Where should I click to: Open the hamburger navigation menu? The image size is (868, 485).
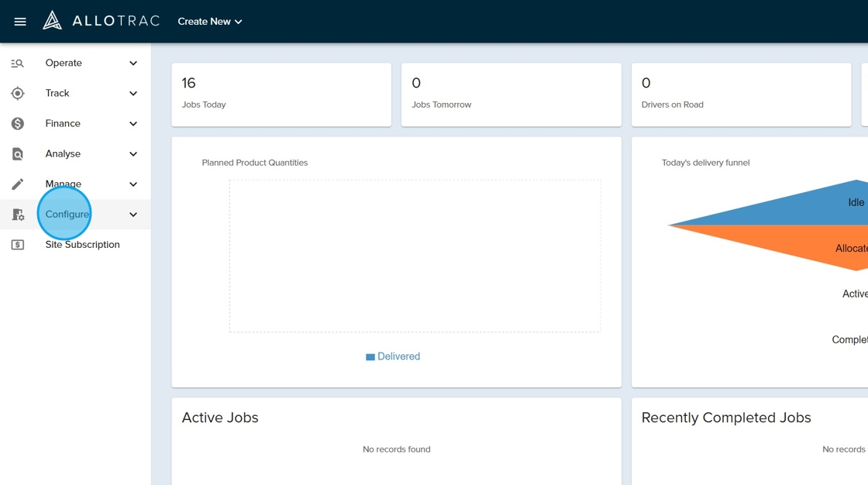20,22
